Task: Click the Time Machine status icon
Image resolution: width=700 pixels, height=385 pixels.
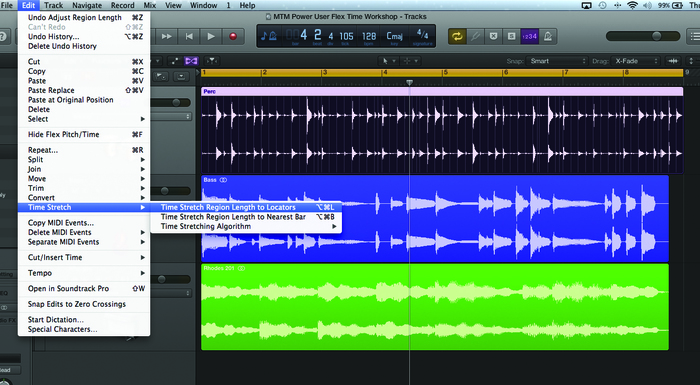Action: pyautogui.click(x=603, y=5)
